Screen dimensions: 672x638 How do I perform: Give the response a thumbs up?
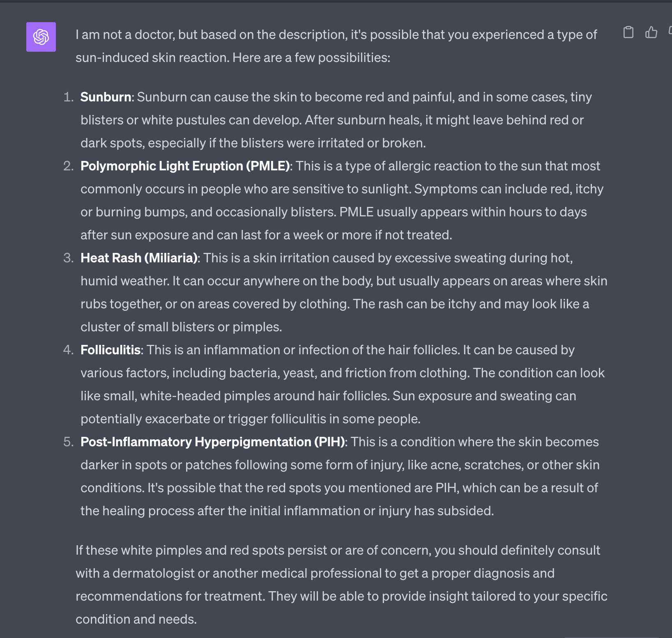[x=651, y=32]
